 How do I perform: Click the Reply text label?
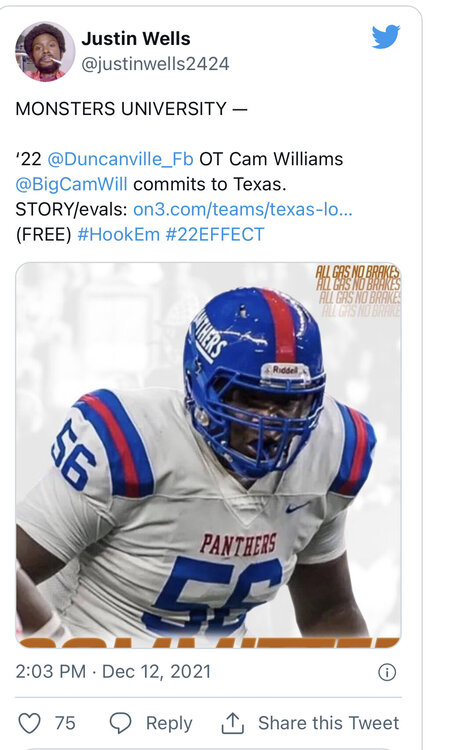(169, 723)
